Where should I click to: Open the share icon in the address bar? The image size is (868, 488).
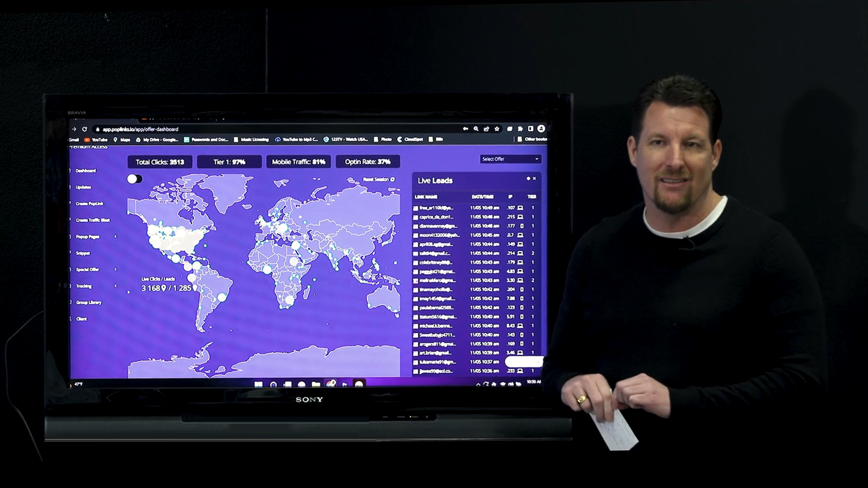tap(486, 129)
